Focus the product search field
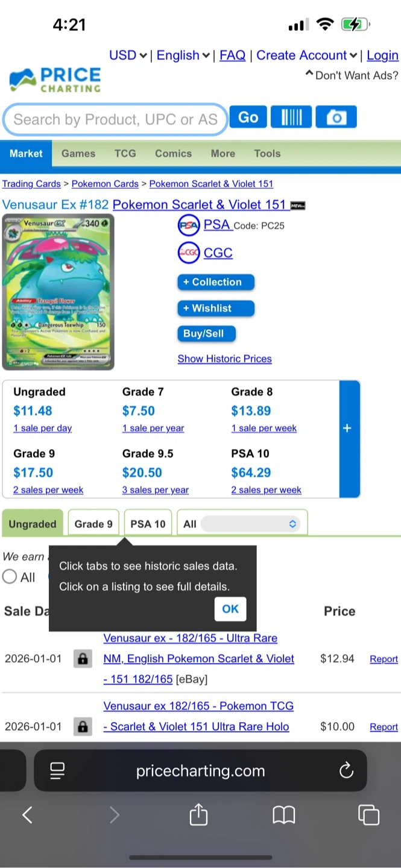This screenshot has height=868, width=401. [115, 119]
